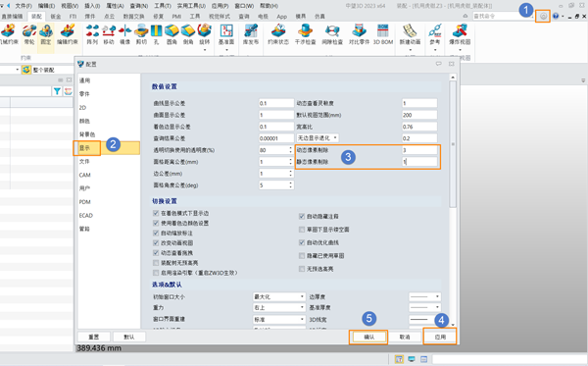The image size is (588, 366).
Task: Uncheck 动态查看拖拽 checkbox
Action: pyautogui.click(x=156, y=253)
